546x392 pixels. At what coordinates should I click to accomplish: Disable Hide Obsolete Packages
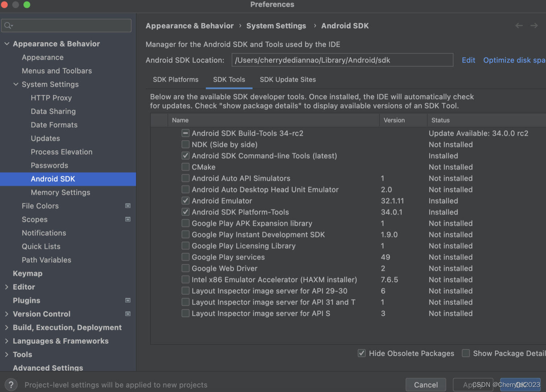pos(361,353)
